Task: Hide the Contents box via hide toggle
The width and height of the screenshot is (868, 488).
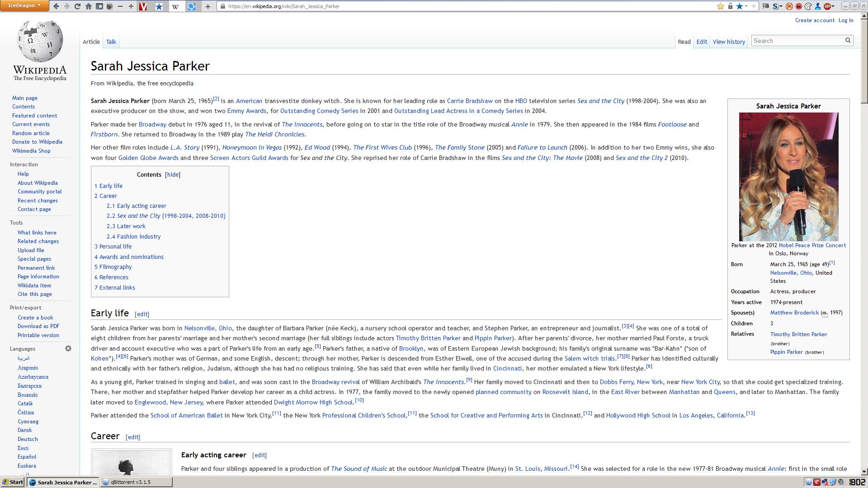Action: pyautogui.click(x=173, y=174)
